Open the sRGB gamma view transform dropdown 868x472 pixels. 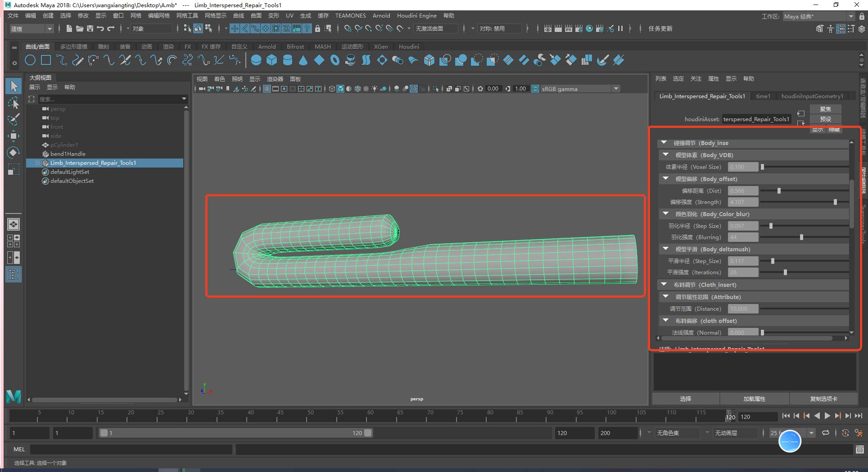(616, 89)
